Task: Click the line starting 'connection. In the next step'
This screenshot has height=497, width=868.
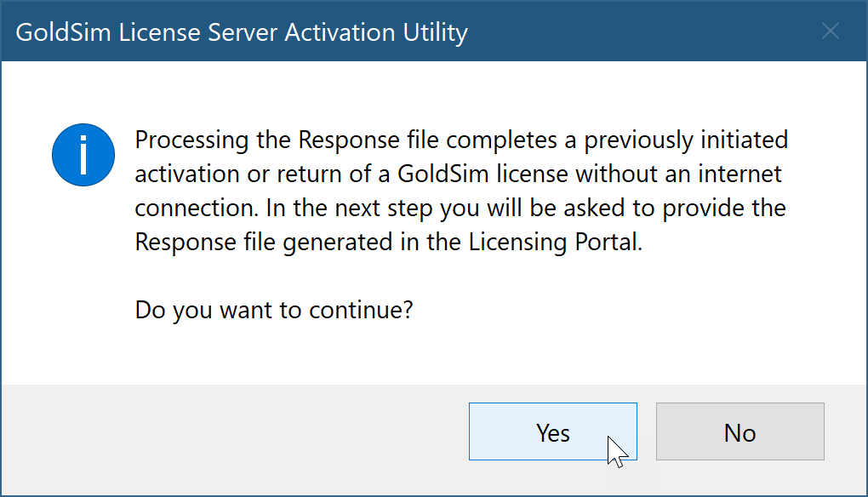Action: [x=460, y=209]
